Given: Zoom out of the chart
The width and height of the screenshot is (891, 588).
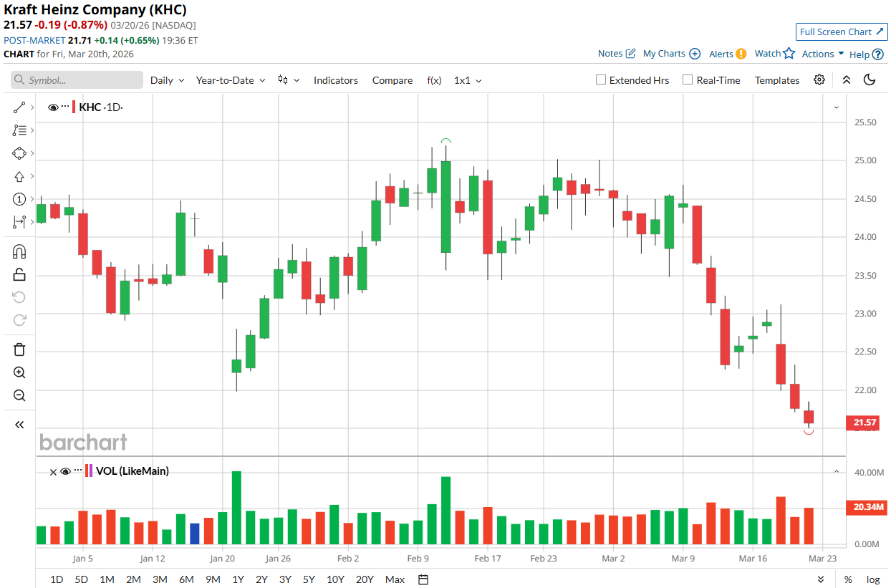Looking at the screenshot, I should click(x=19, y=395).
